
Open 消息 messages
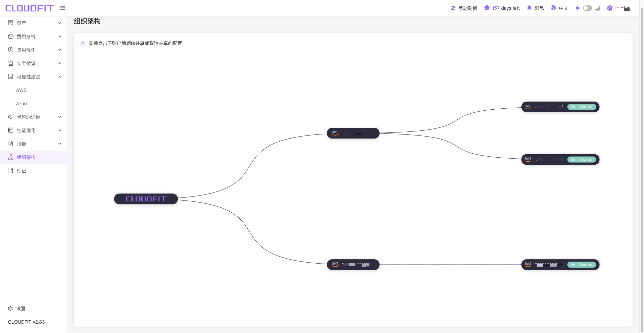point(539,8)
